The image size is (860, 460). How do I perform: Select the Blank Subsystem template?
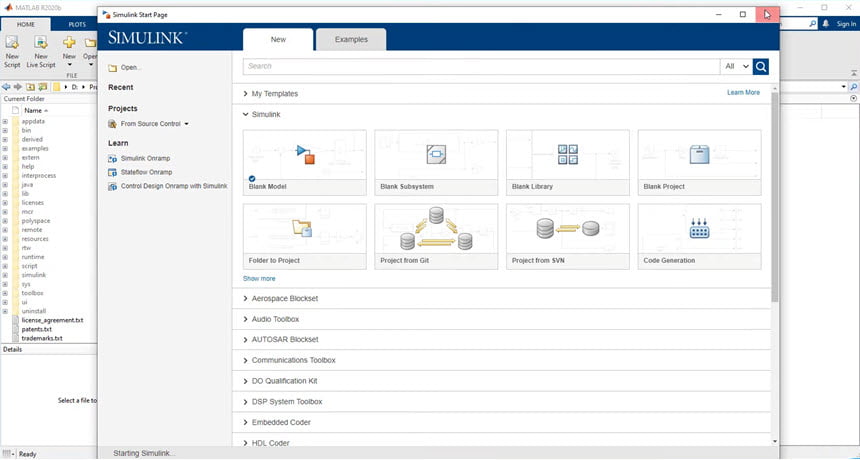[x=436, y=162]
